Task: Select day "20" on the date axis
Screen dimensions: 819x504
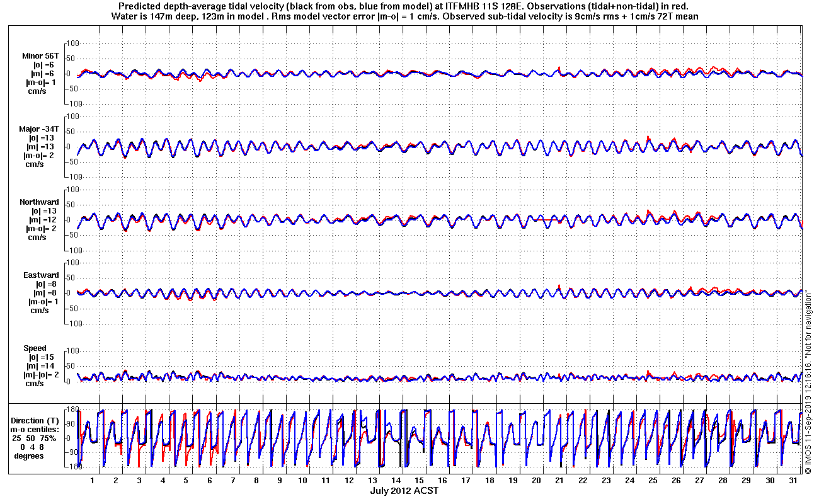Action: click(536, 481)
